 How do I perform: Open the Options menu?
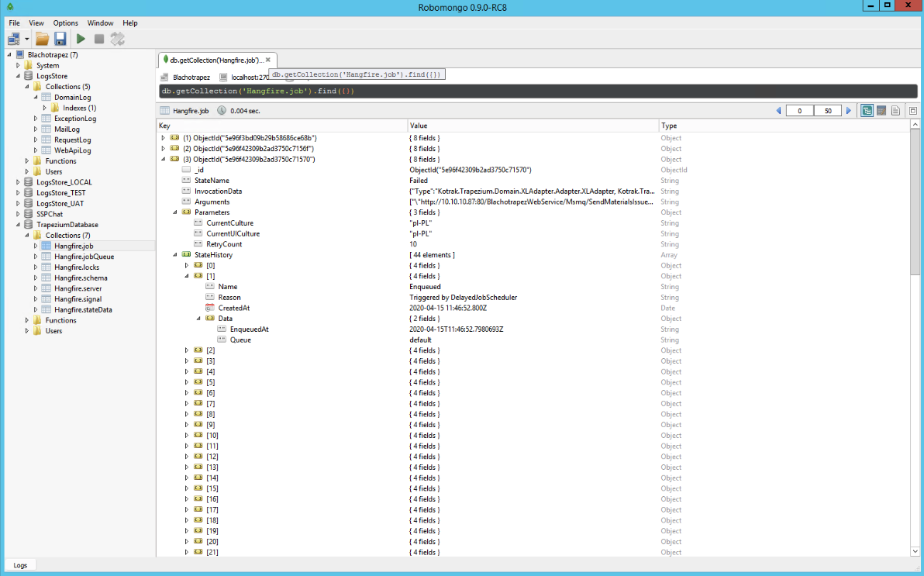(x=65, y=23)
